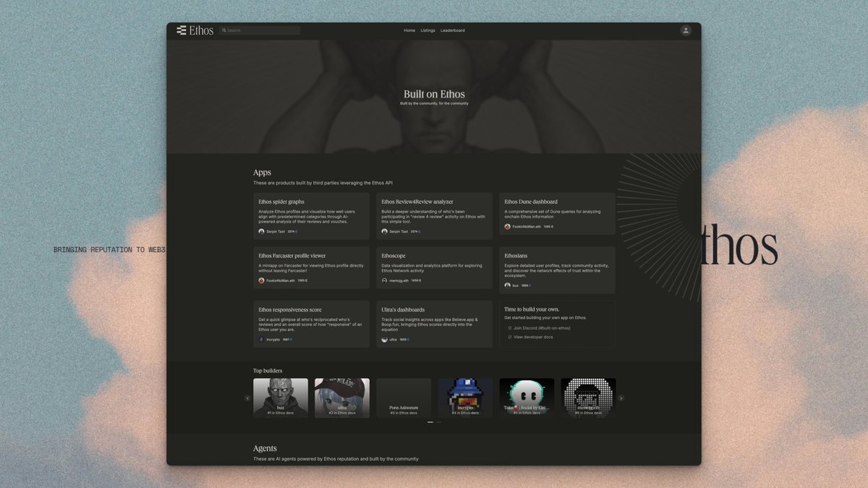Open Join Discord (#built-on-ethos) link
Screen dimensions: 868x488
click(x=542, y=328)
